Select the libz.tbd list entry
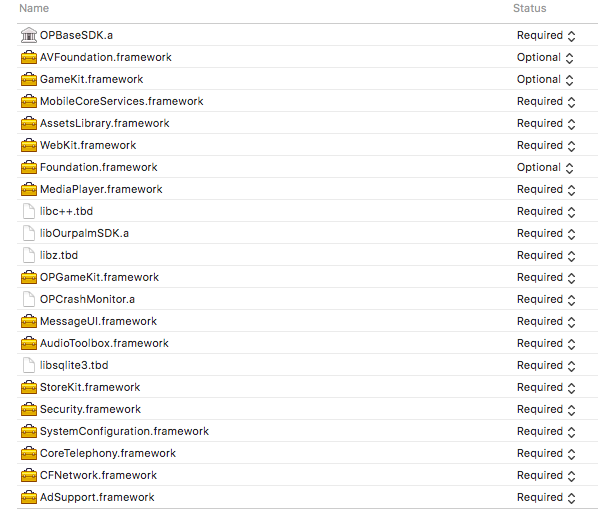598x511 pixels. click(x=307, y=255)
